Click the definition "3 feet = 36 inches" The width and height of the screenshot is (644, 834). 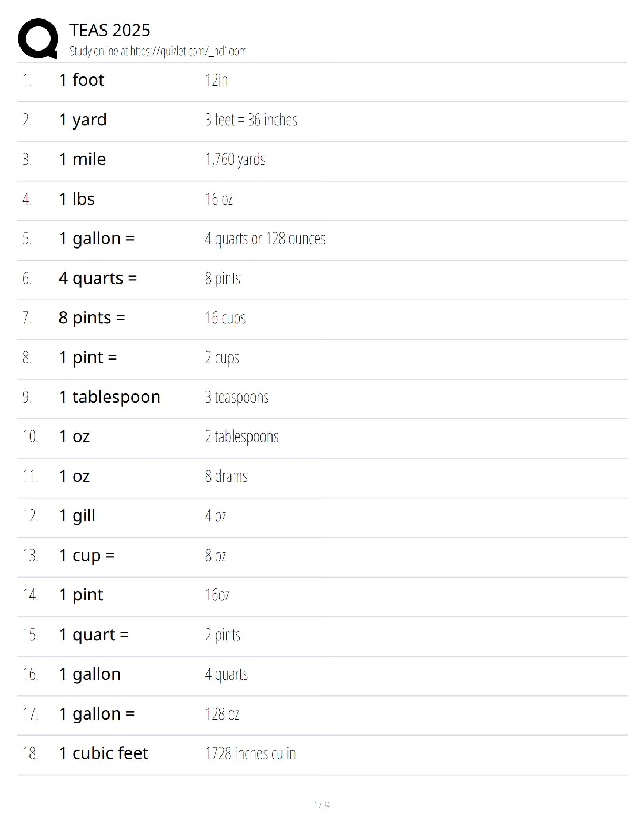[x=251, y=120]
